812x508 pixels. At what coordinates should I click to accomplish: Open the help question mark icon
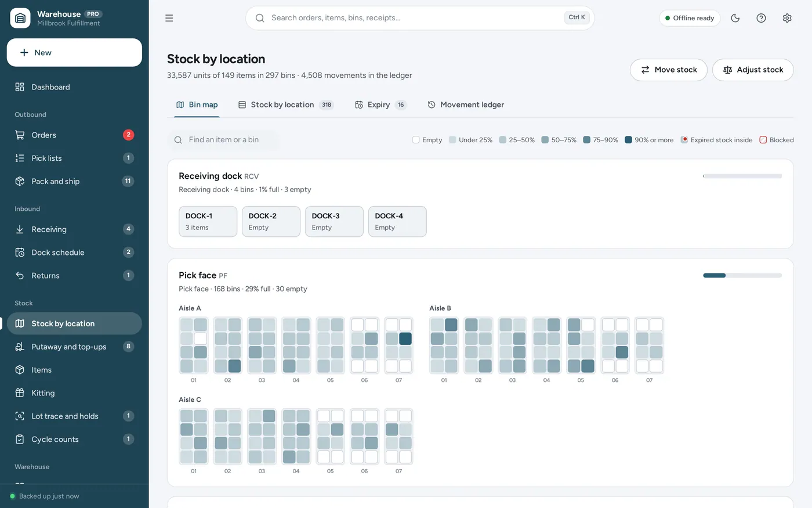click(x=762, y=18)
